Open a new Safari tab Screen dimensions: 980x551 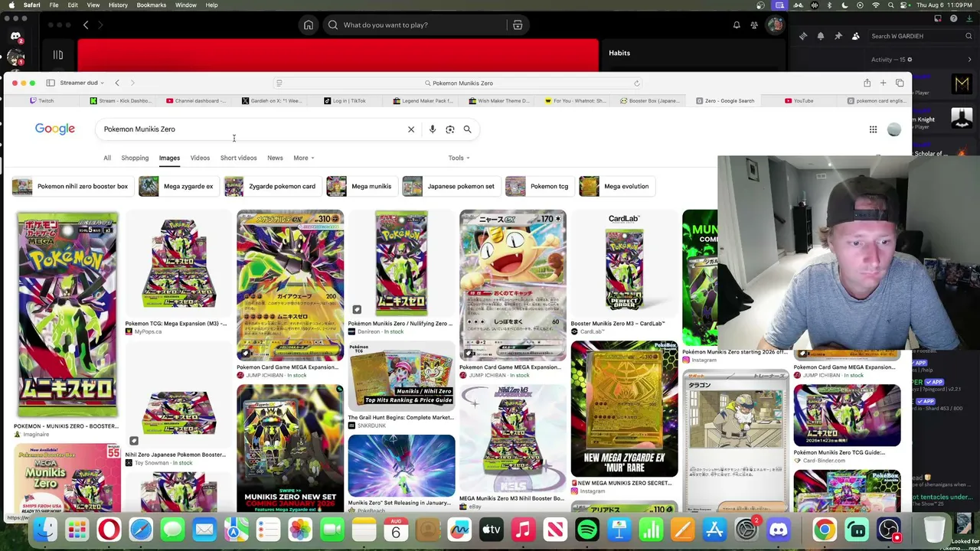point(883,83)
